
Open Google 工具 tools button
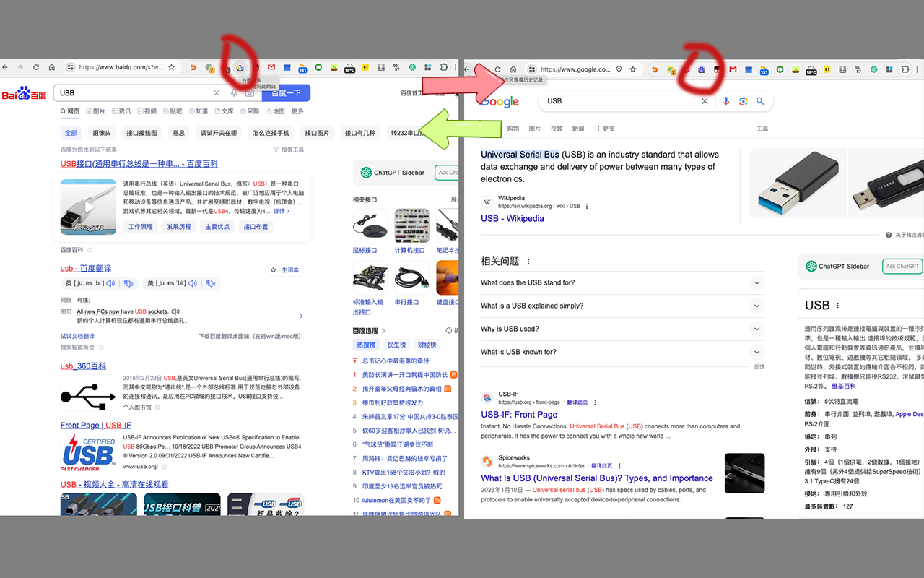762,129
